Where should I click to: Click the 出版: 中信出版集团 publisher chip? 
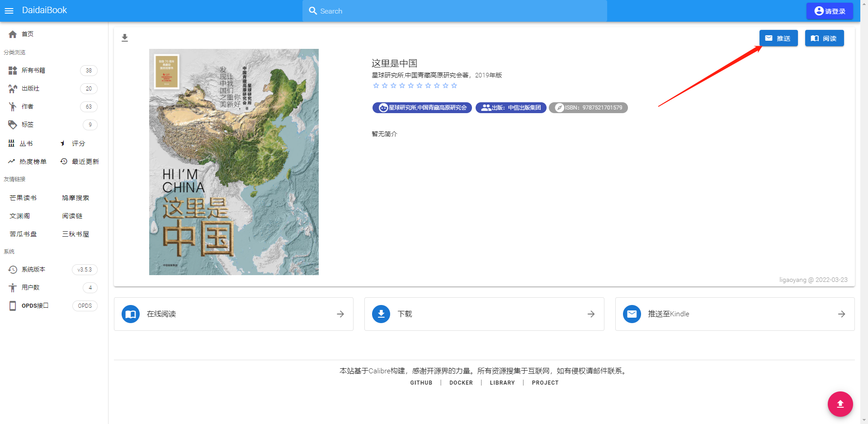(511, 108)
